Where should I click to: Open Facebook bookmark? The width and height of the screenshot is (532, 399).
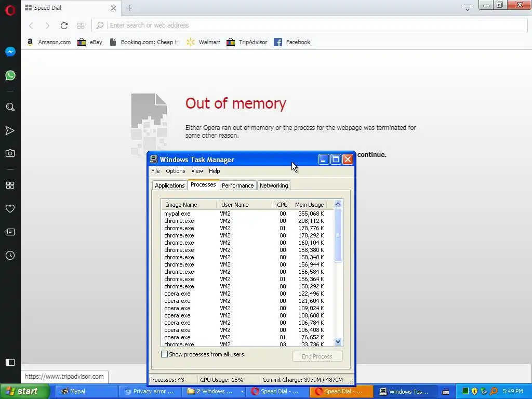click(x=292, y=42)
